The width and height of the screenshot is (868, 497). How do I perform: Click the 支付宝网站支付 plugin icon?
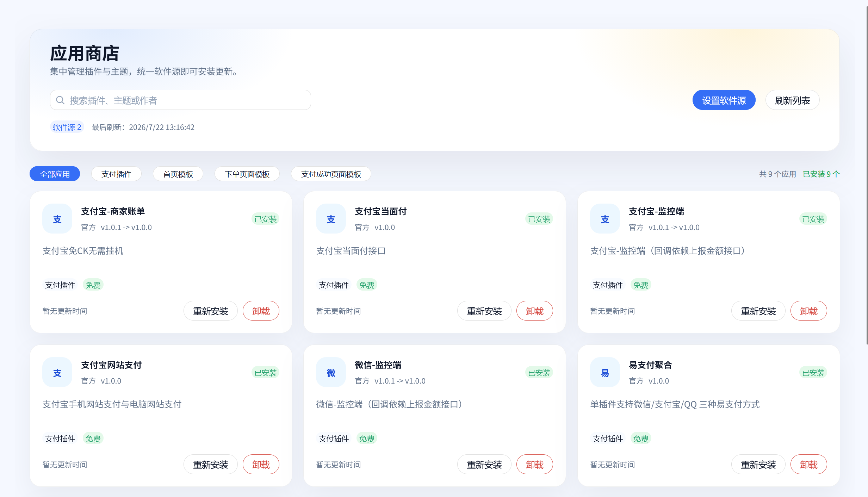tap(57, 372)
